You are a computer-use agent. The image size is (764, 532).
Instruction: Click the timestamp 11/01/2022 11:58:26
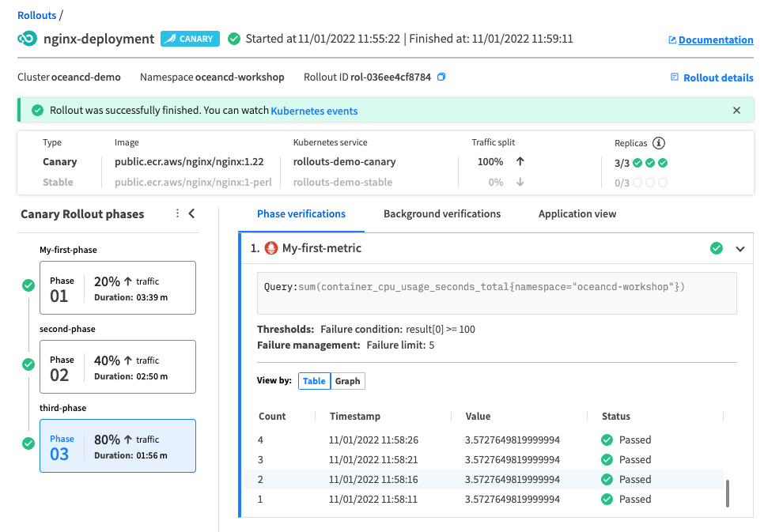click(373, 440)
